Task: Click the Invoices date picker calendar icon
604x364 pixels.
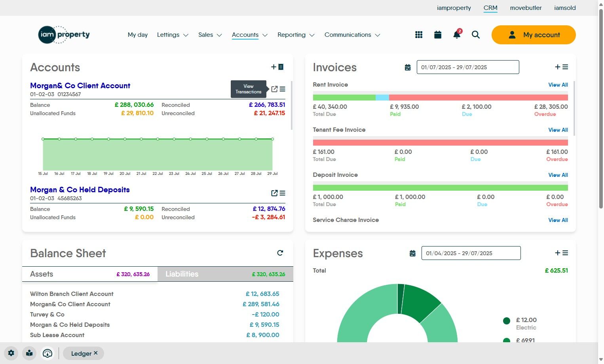Action: tap(408, 67)
